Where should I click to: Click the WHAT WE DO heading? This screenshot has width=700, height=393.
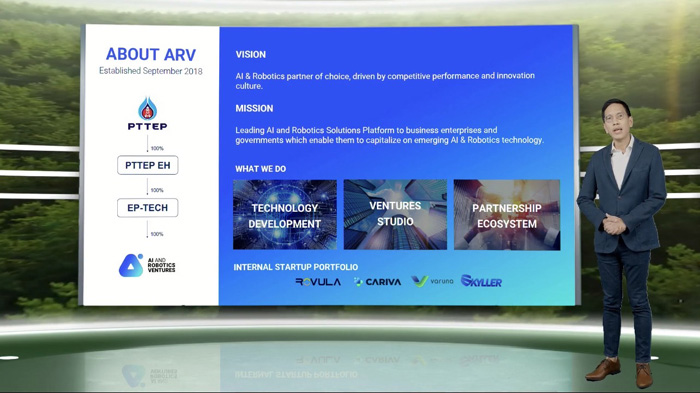pyautogui.click(x=261, y=169)
